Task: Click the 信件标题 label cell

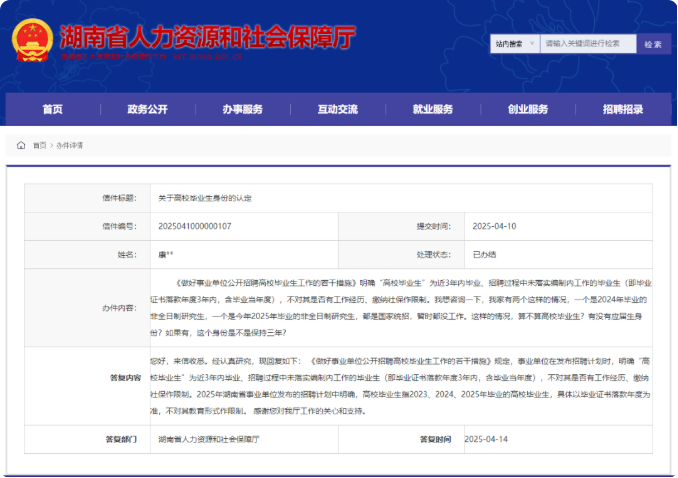Action: point(87,198)
